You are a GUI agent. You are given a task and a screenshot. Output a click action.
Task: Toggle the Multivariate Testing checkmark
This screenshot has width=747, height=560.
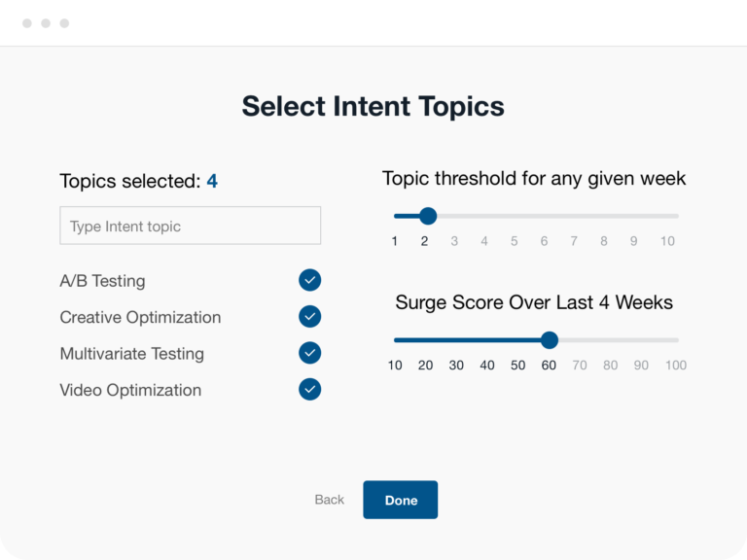[x=309, y=353]
